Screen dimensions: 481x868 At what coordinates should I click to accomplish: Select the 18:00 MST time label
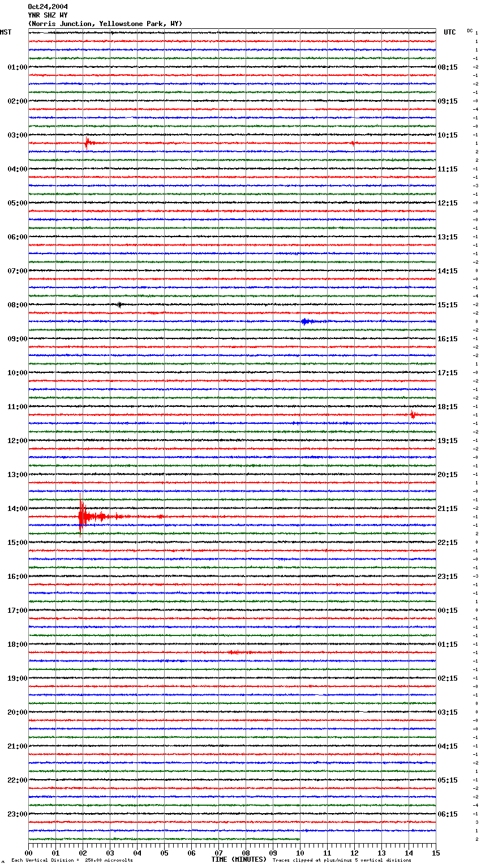[18, 644]
